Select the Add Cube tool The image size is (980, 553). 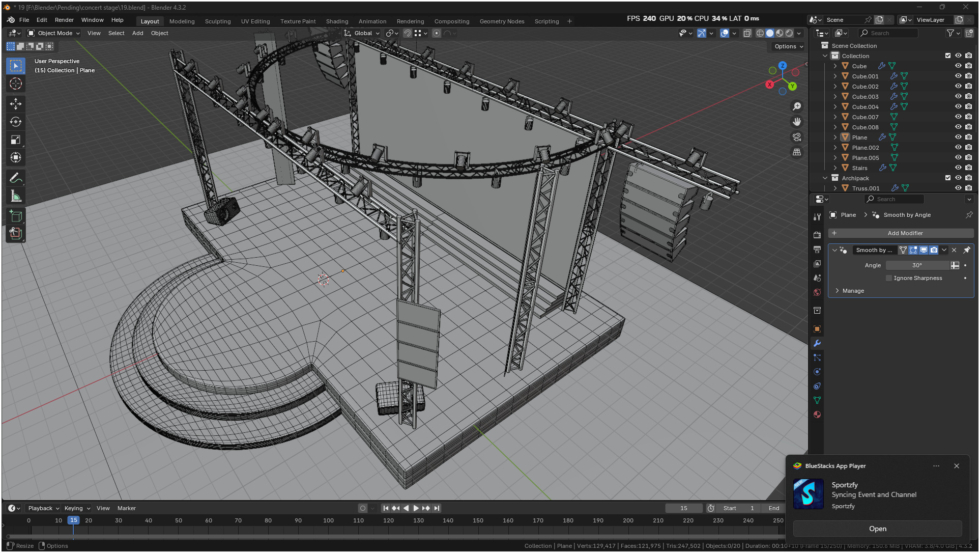click(16, 216)
